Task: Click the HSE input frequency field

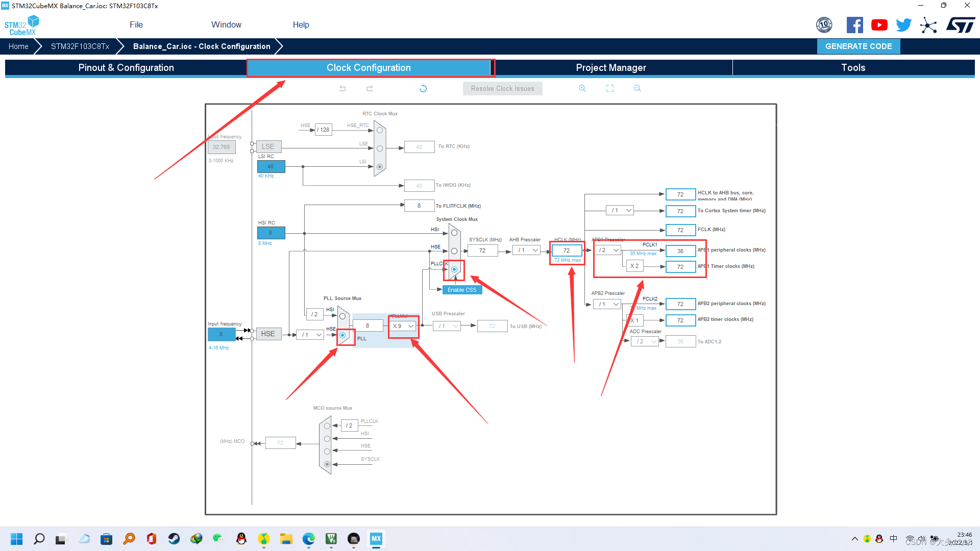Action: [221, 334]
